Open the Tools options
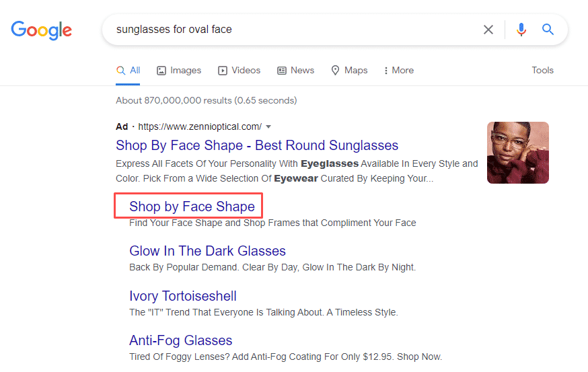Viewport: 588px width, 372px height. (x=542, y=70)
